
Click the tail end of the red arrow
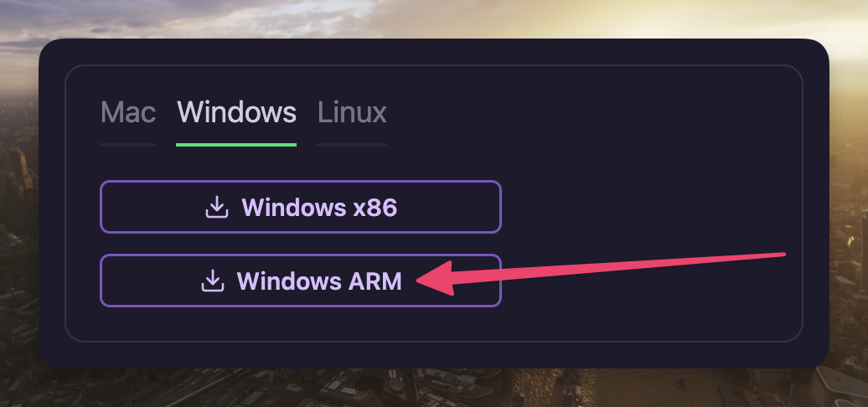782,255
